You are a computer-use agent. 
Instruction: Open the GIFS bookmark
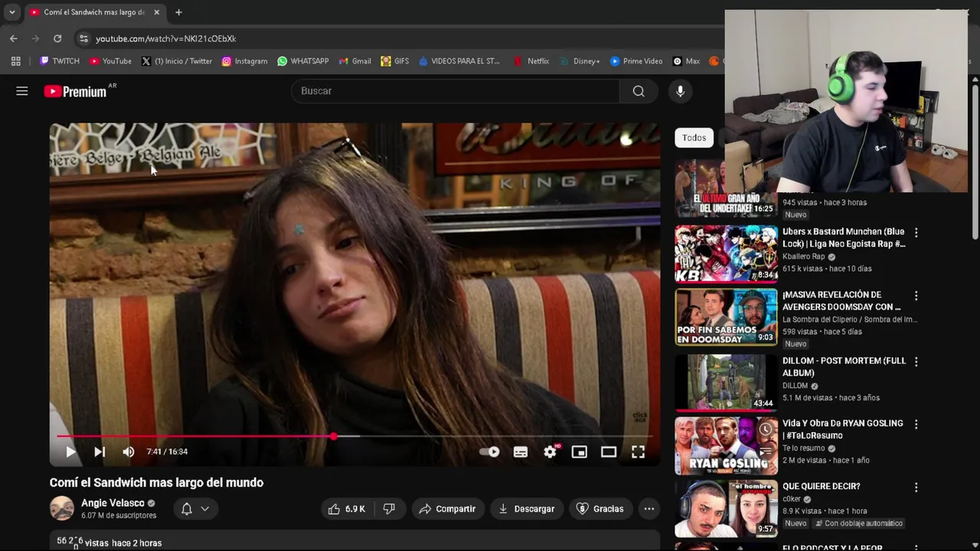point(395,61)
